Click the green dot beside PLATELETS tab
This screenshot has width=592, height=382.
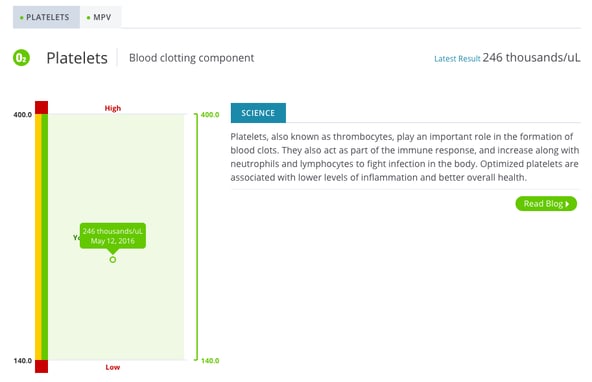[x=22, y=18]
